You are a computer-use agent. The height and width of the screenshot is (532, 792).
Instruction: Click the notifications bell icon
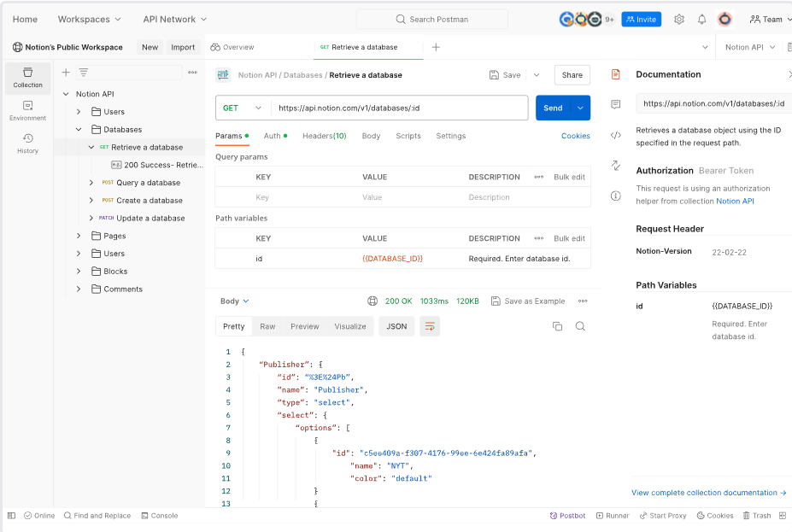tap(701, 19)
